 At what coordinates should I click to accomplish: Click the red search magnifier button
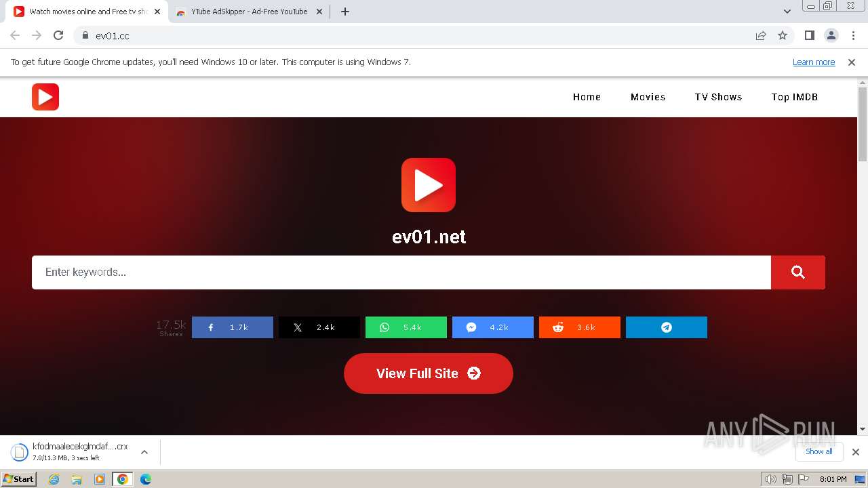[798, 272]
